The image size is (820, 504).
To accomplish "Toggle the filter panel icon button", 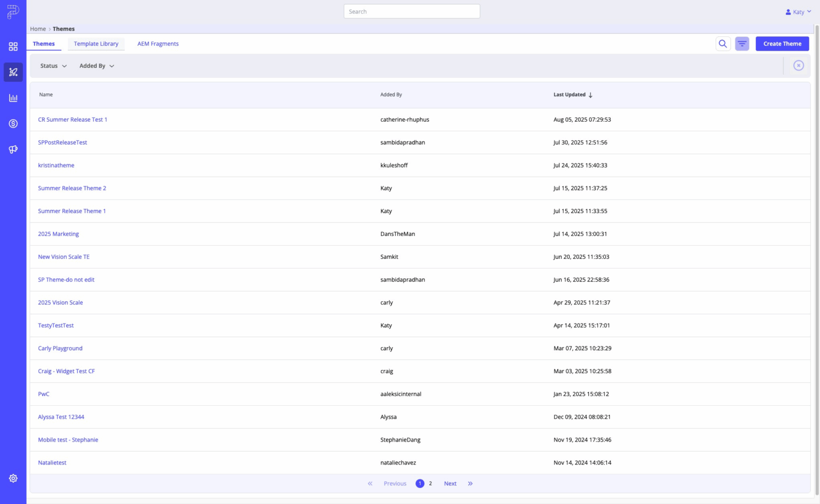I will click(x=742, y=44).
